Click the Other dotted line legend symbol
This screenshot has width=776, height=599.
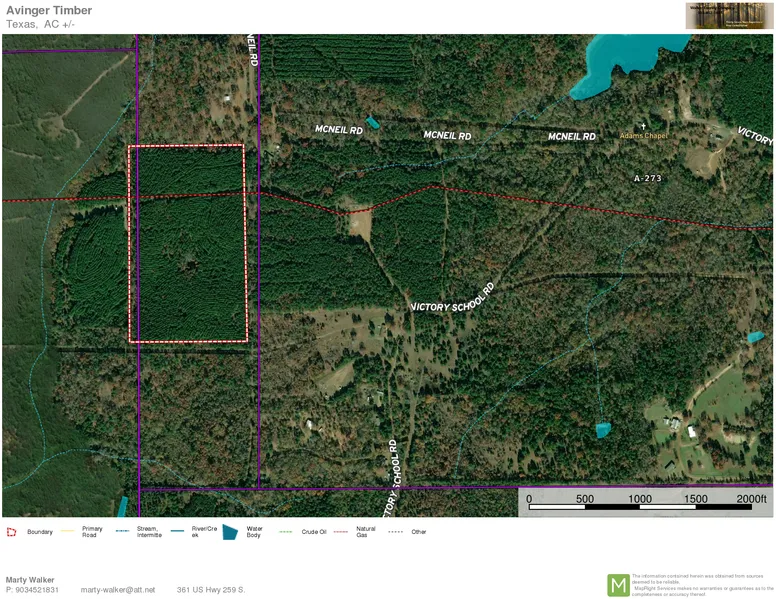click(396, 530)
